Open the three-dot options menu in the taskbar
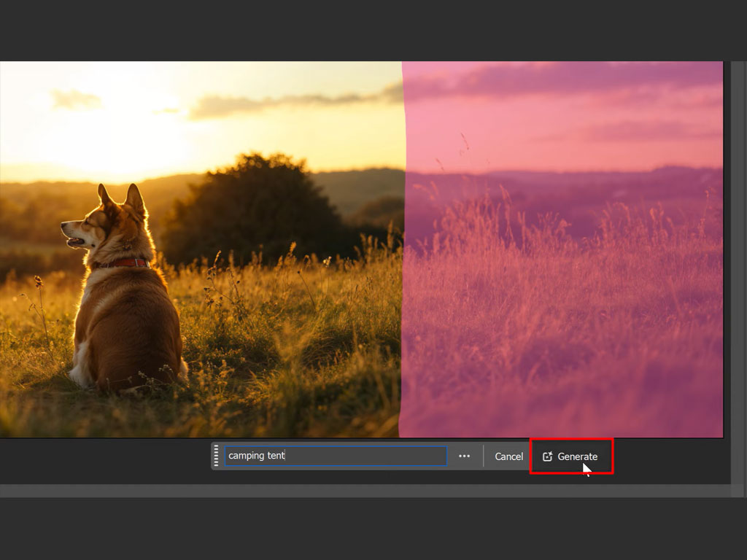 click(464, 456)
